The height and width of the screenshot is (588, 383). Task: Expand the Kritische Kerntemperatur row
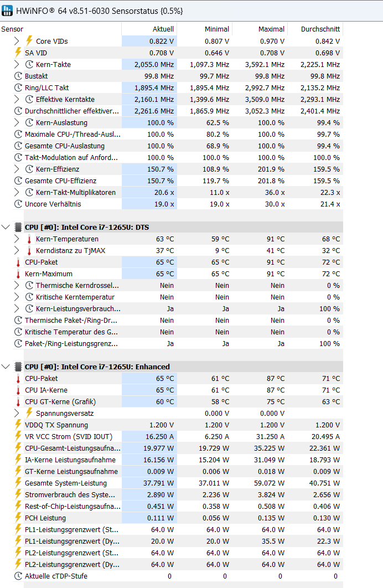[17, 297]
